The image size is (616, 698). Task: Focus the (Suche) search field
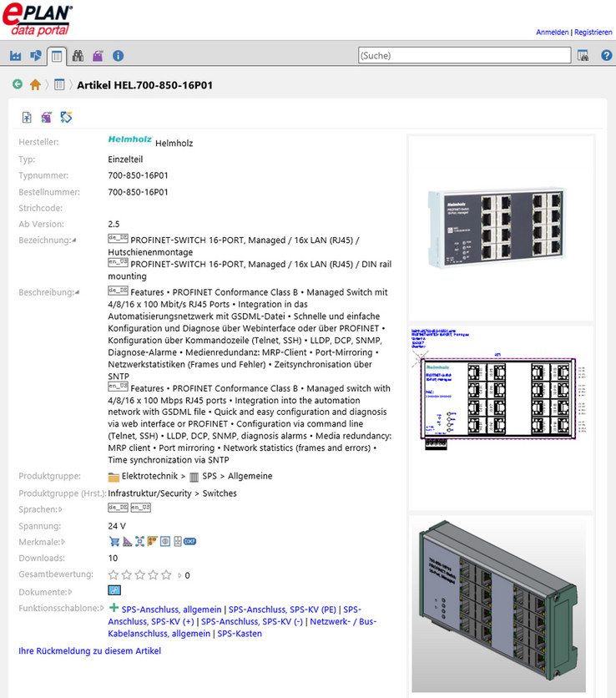[x=464, y=55]
